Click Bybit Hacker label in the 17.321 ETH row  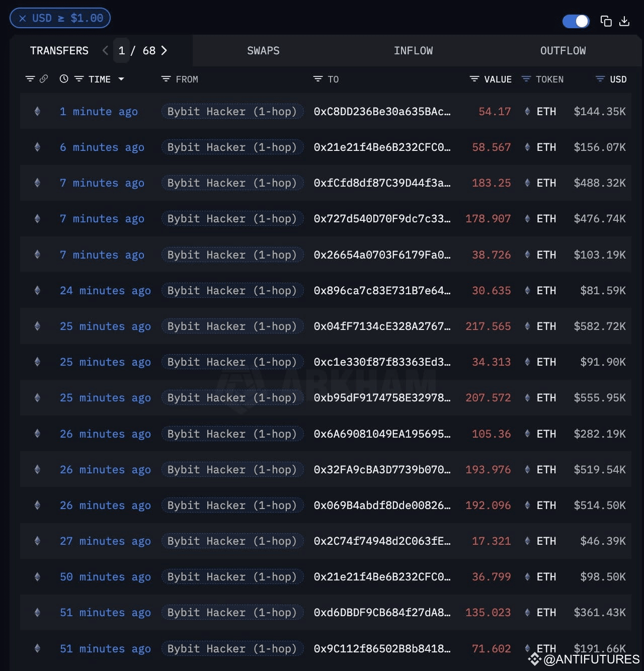pyautogui.click(x=232, y=541)
